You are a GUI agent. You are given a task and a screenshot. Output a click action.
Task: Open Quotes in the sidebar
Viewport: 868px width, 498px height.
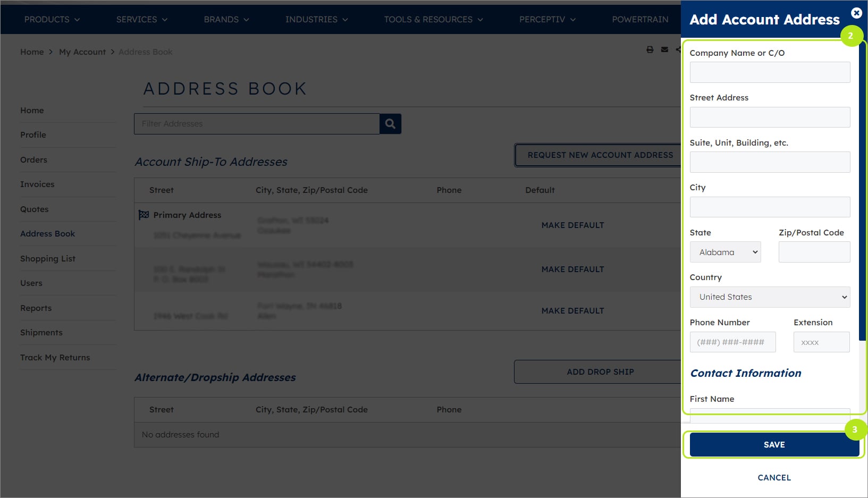click(x=35, y=209)
